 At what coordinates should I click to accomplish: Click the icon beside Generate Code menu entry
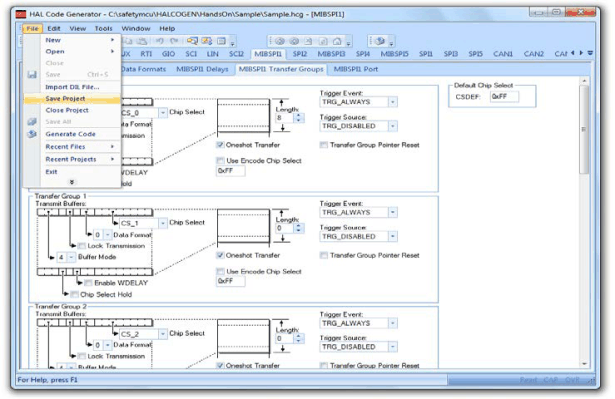(32, 134)
